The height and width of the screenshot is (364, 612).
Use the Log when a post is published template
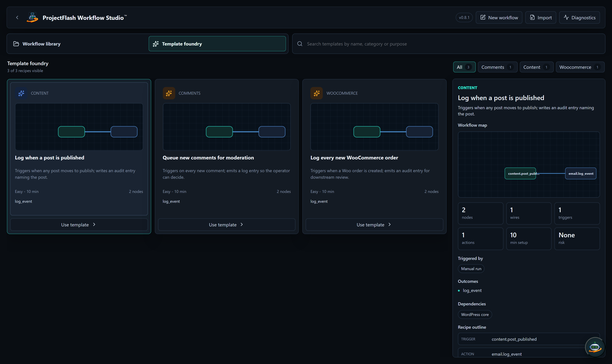[x=79, y=224]
